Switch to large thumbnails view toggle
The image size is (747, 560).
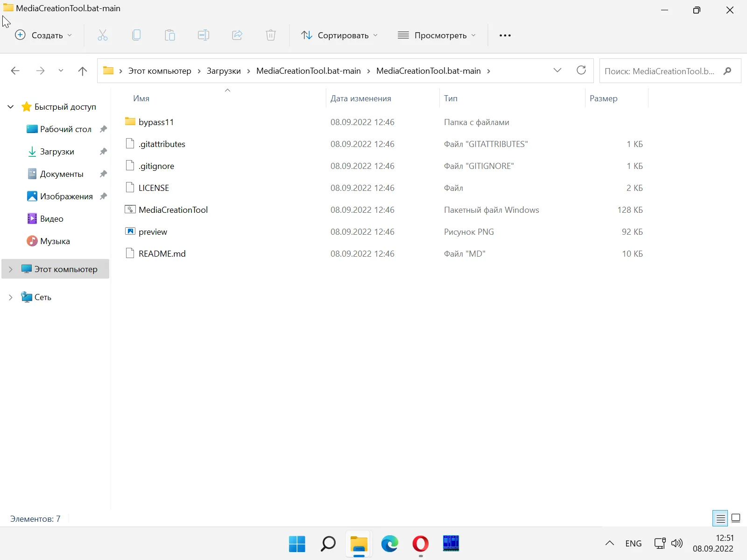click(x=736, y=518)
